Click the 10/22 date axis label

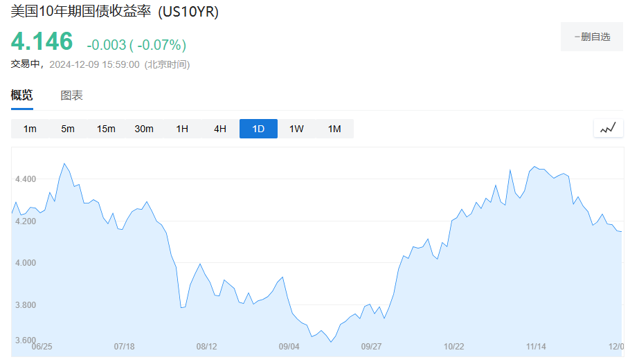(x=453, y=346)
